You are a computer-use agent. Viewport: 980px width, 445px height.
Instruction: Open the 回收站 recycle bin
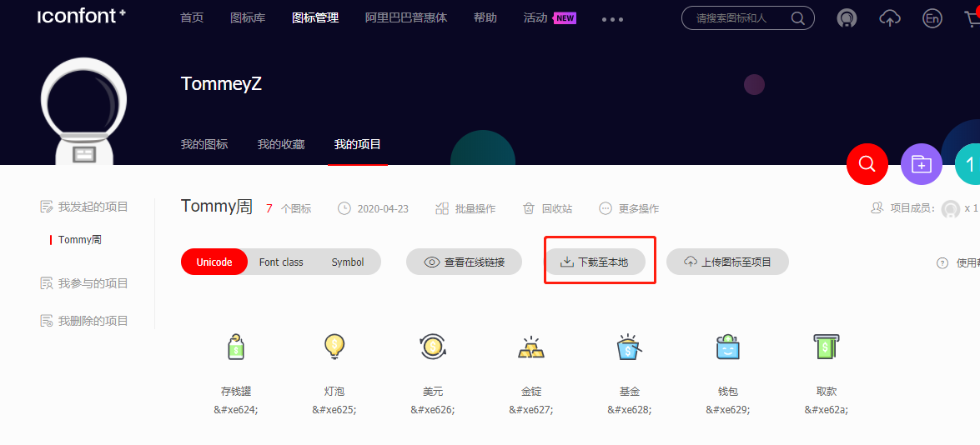(547, 209)
